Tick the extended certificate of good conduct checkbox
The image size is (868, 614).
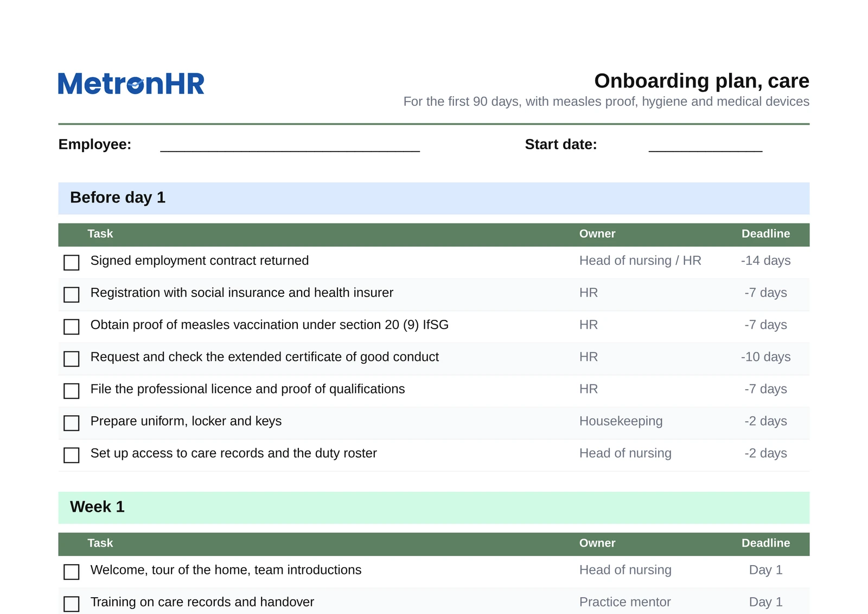pyautogui.click(x=72, y=359)
